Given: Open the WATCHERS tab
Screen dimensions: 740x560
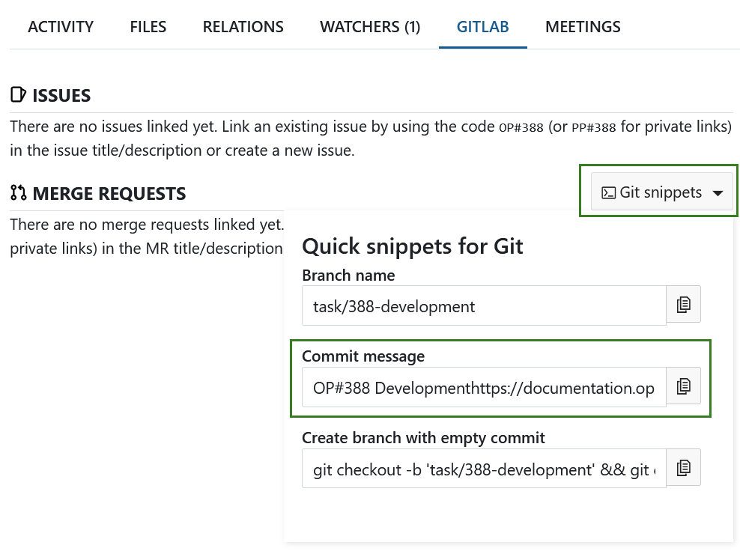Looking at the screenshot, I should tap(370, 26).
